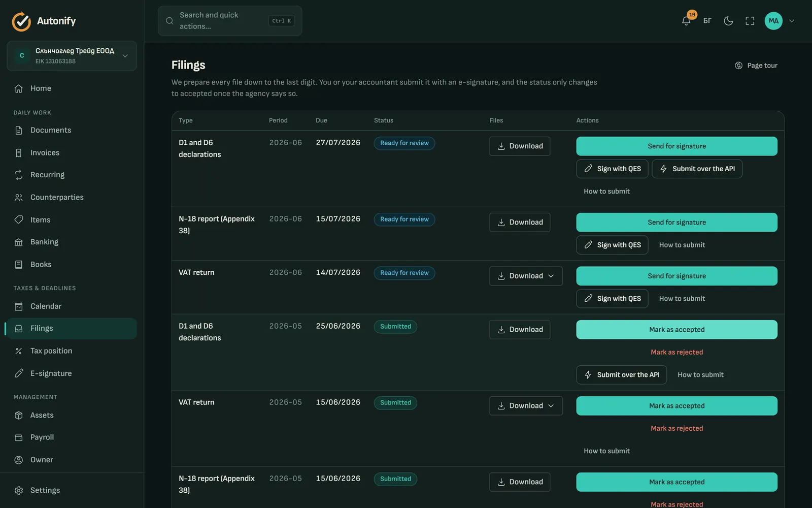
Task: Mark VAT return 2026-05 as accepted
Action: click(x=676, y=406)
